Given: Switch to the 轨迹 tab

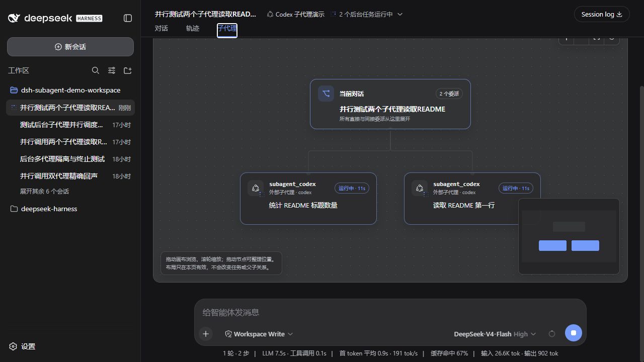Looking at the screenshot, I should click(x=193, y=28).
